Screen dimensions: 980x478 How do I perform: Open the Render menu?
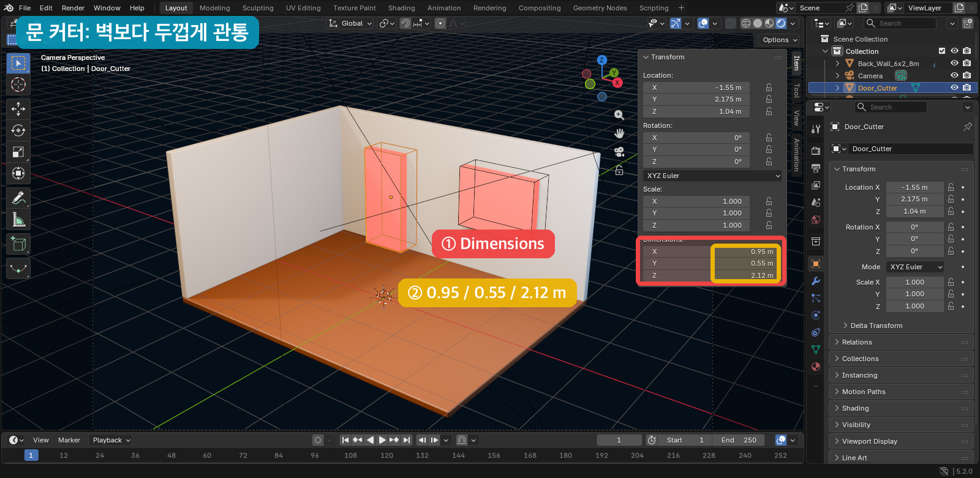[73, 8]
